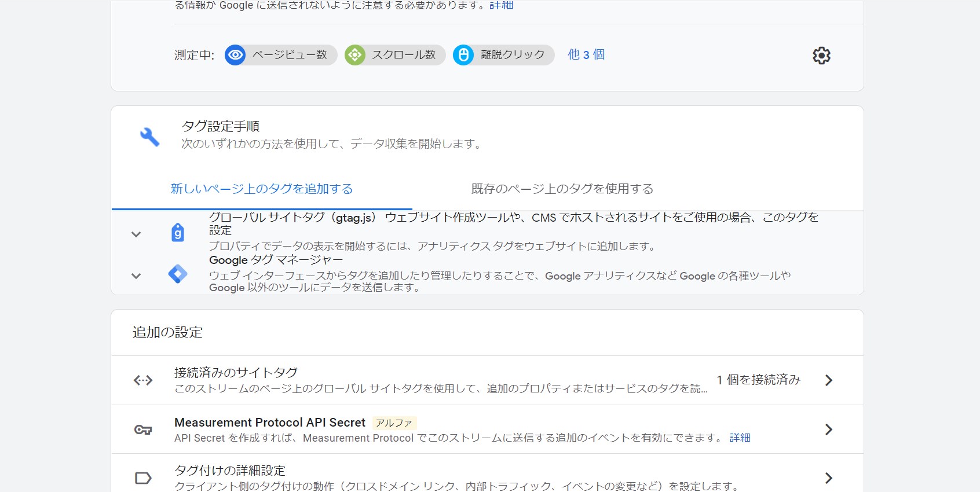980x492 pixels.
Task: Click the page views eye icon
Action: tap(235, 55)
